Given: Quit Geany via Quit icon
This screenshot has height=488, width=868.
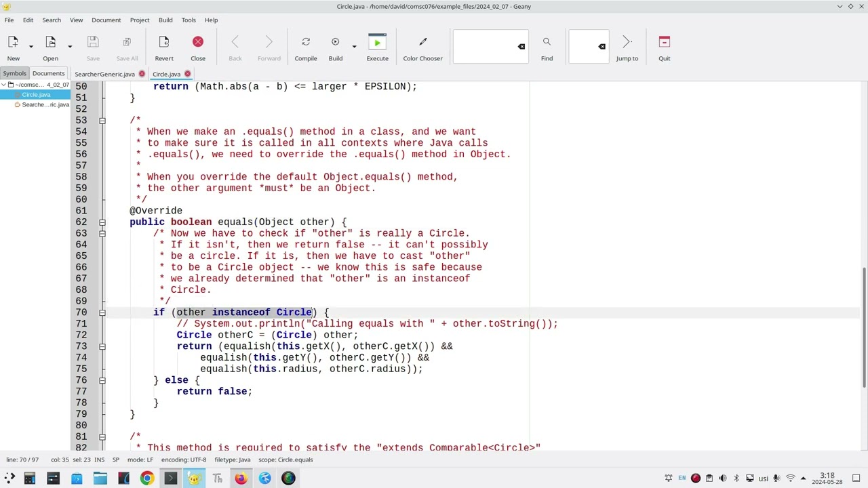Looking at the screenshot, I should [665, 48].
